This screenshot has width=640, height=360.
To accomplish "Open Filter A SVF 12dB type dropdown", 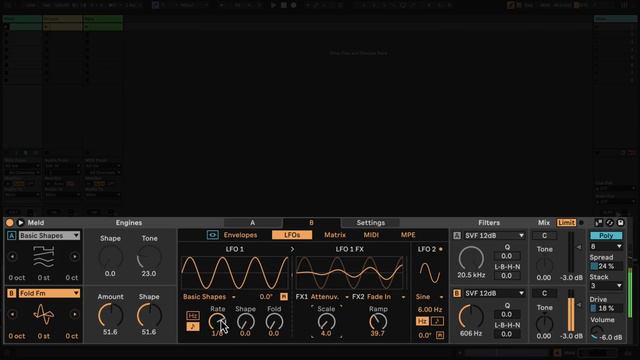I will [494, 236].
